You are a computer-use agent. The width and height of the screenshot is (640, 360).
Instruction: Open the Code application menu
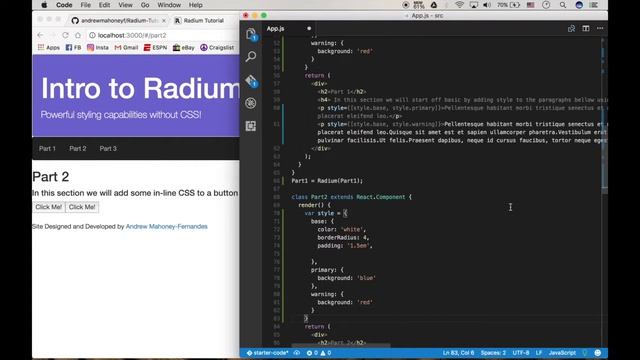click(x=64, y=5)
